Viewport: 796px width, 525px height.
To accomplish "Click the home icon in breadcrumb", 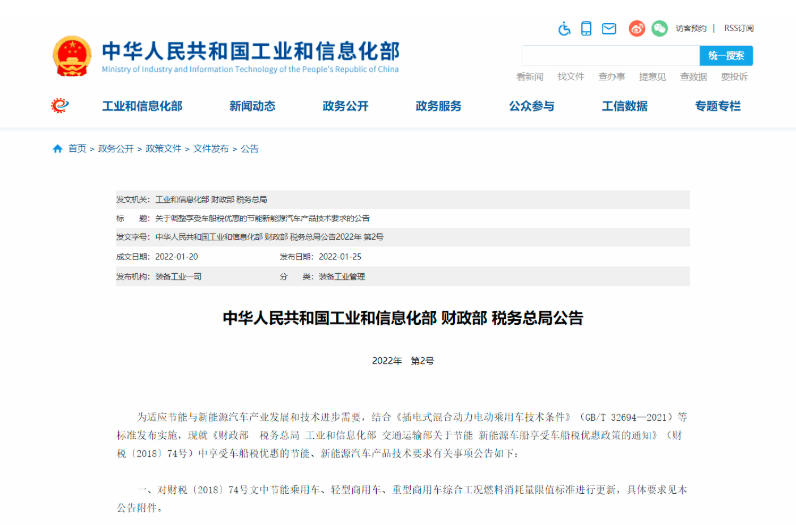I will pos(57,149).
